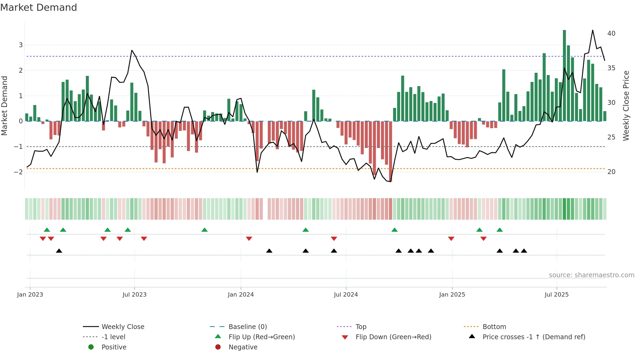Toggle the Positive legend entry

107,347
